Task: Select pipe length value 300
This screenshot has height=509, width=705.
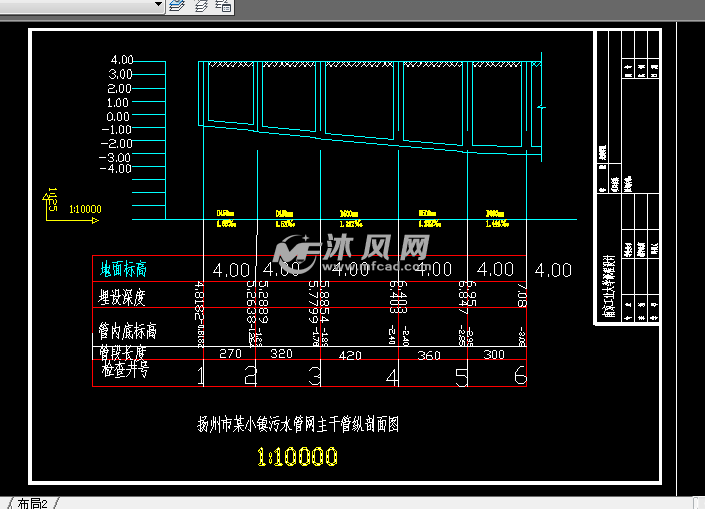Action: [494, 355]
